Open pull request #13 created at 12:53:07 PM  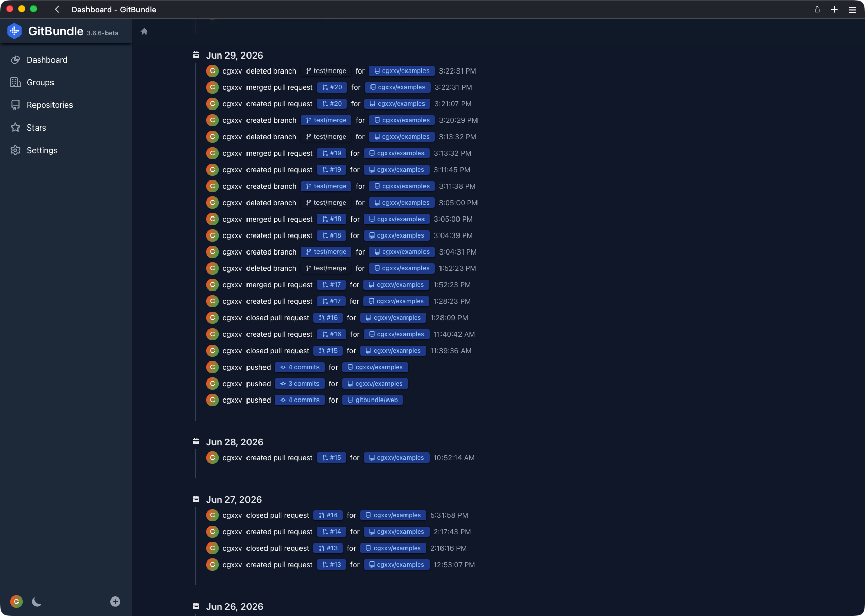point(331,565)
